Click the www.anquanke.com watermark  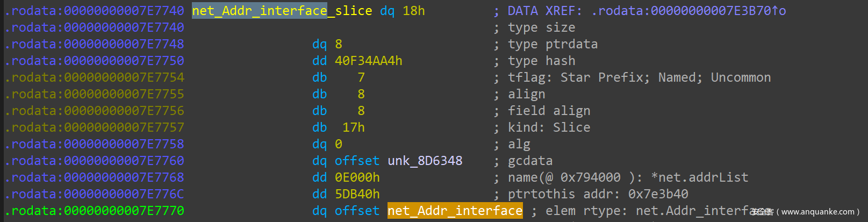pos(817,212)
